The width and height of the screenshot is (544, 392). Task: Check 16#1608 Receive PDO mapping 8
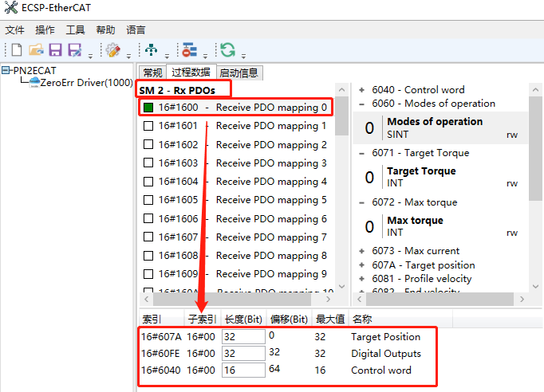pos(148,256)
